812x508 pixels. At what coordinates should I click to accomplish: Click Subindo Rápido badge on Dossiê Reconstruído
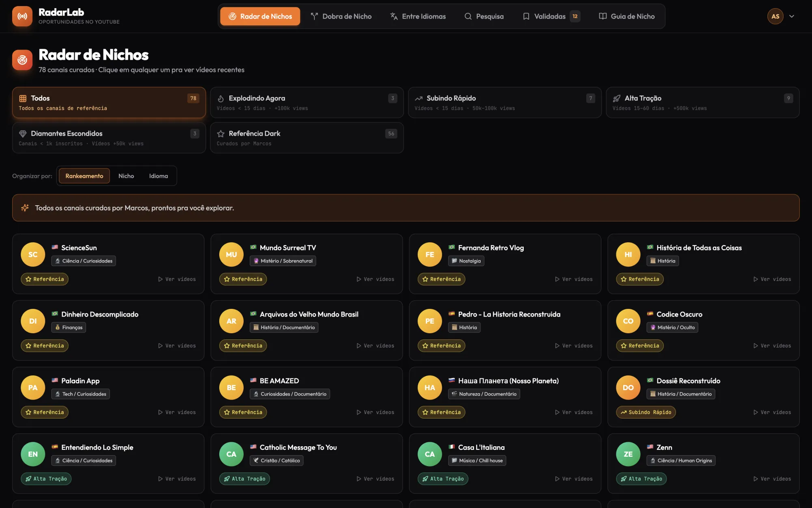pyautogui.click(x=646, y=412)
